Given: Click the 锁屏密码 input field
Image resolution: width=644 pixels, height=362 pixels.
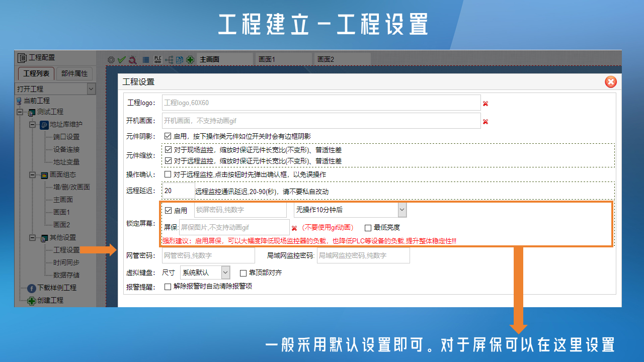Looking at the screenshot, I should 239,210.
